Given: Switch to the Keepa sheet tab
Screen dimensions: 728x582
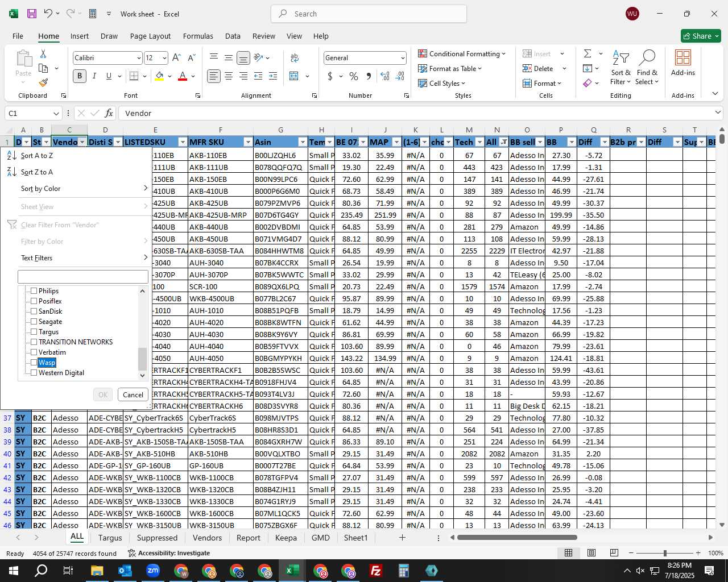Looking at the screenshot, I should click(286, 538).
